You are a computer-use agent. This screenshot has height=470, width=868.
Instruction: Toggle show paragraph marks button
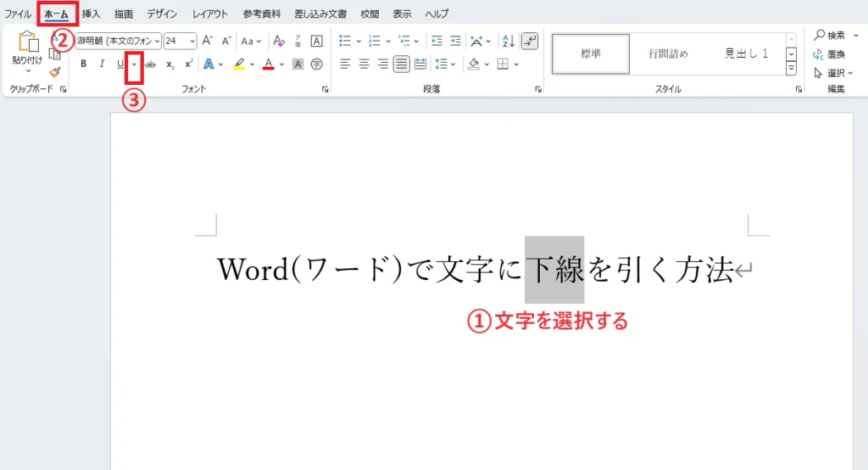[530, 41]
